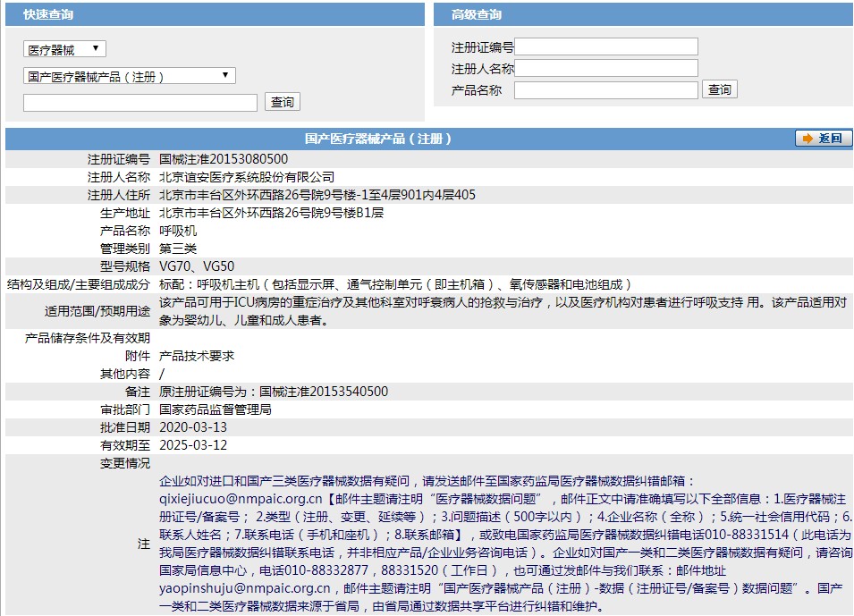Select approval date 2020-03-13
Viewport: 854px width, 616px height.
(193, 427)
